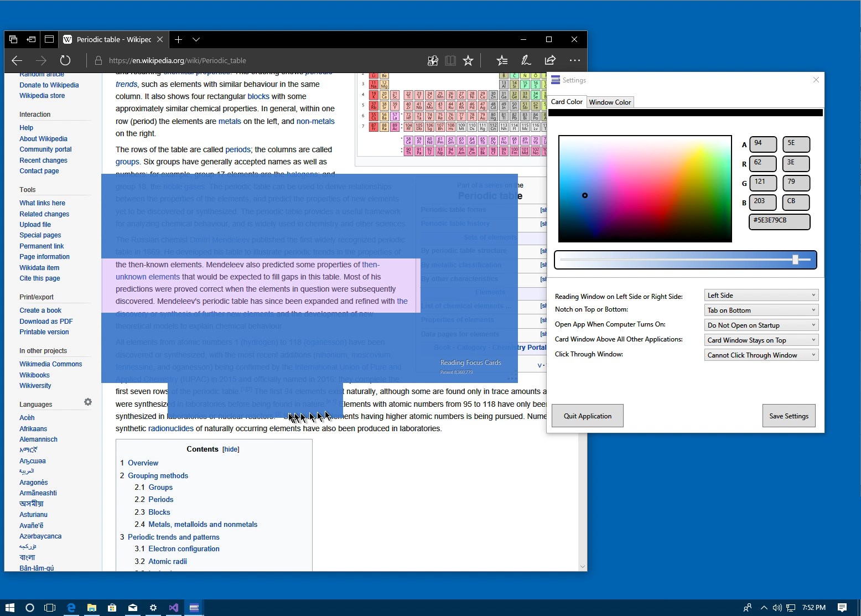Show hidden icons in the system tray
The height and width of the screenshot is (616, 861).
click(x=764, y=608)
